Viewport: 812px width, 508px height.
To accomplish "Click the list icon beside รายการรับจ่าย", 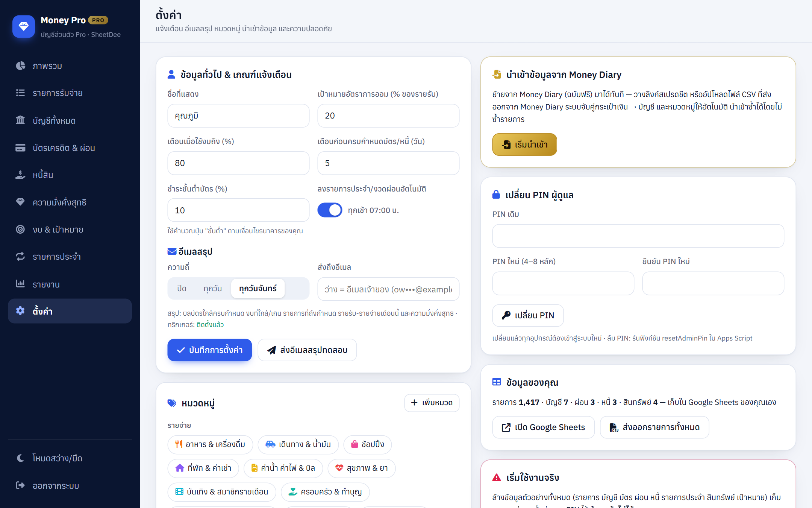I will click(20, 93).
